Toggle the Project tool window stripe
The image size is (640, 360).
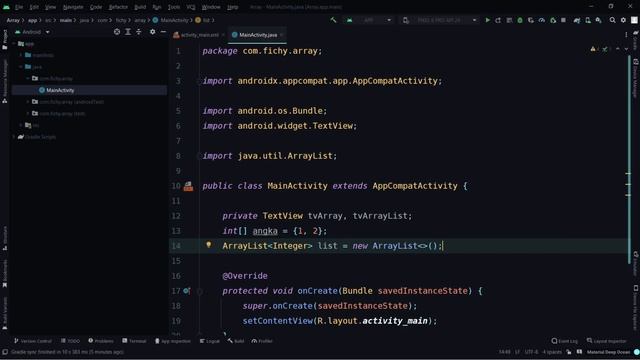coord(4,40)
